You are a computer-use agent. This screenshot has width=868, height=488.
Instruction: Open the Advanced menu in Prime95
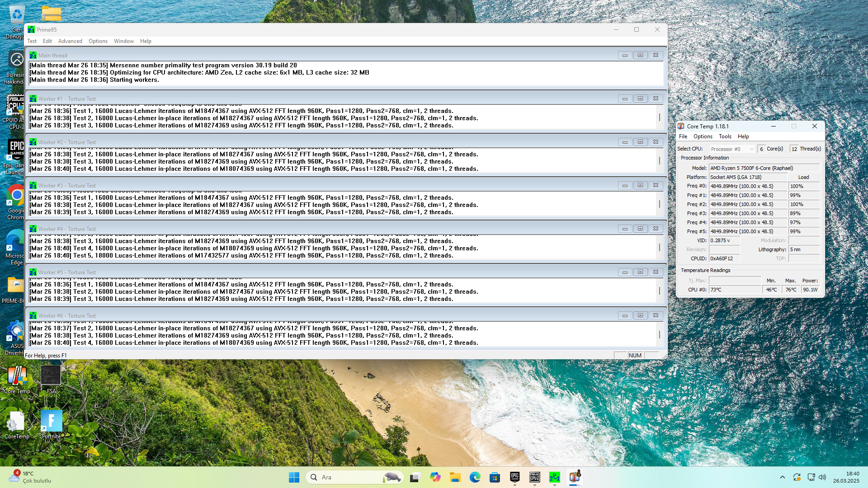(x=70, y=41)
